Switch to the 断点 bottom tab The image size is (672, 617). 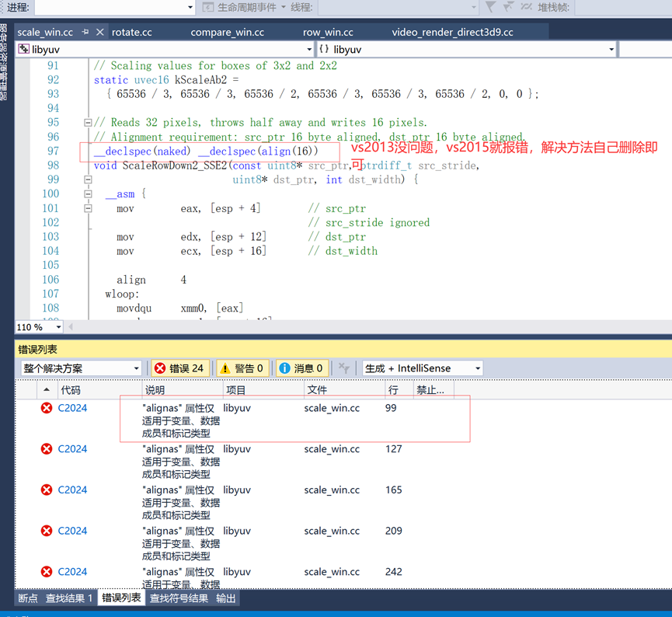28,598
